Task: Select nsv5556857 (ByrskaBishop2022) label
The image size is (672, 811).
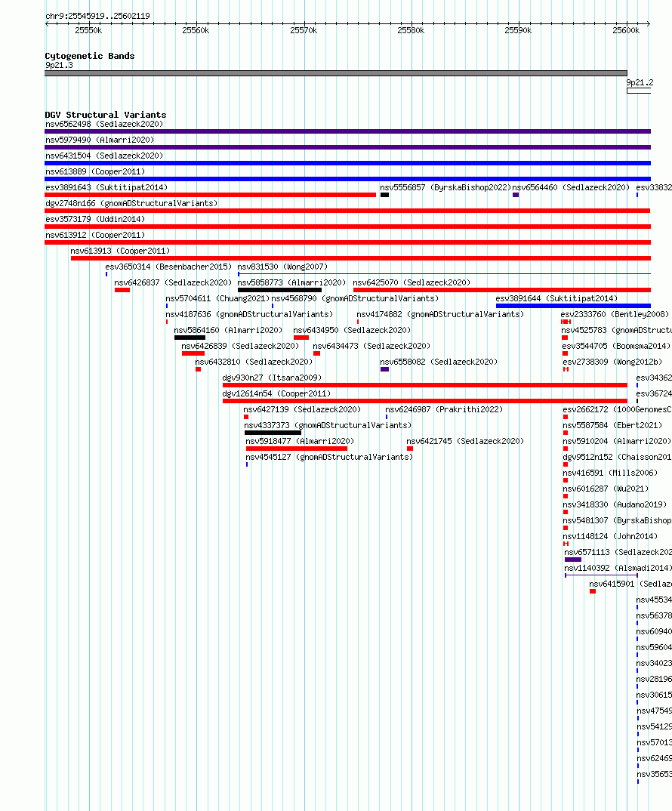Action: [445, 188]
